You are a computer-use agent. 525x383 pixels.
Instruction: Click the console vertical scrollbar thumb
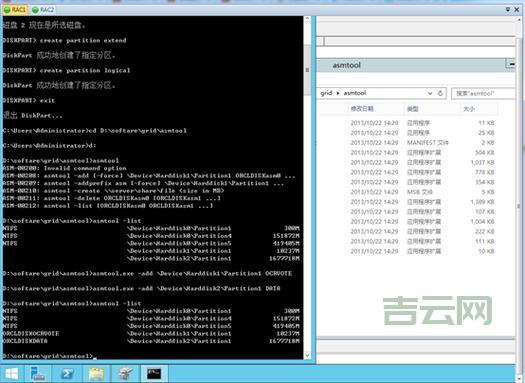click(x=307, y=70)
